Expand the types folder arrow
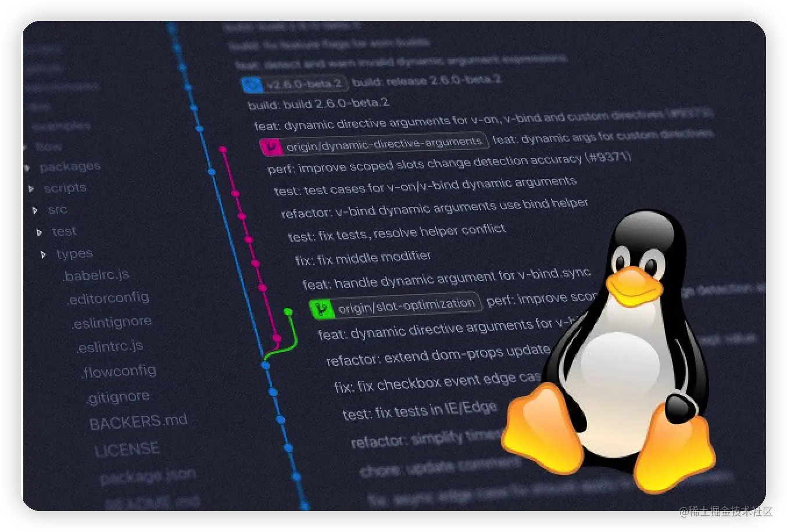Screen dimensions: 787x532 tap(44, 254)
